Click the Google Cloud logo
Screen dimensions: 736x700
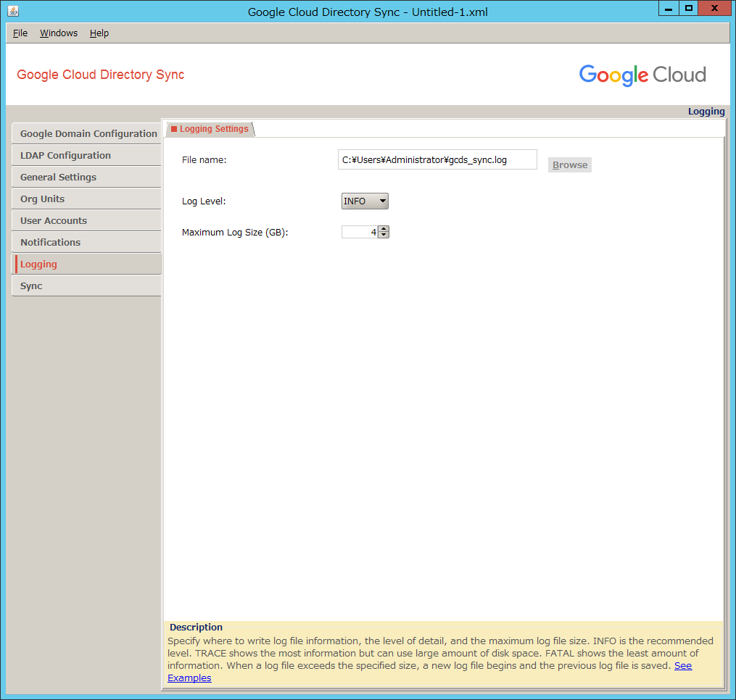pyautogui.click(x=642, y=75)
